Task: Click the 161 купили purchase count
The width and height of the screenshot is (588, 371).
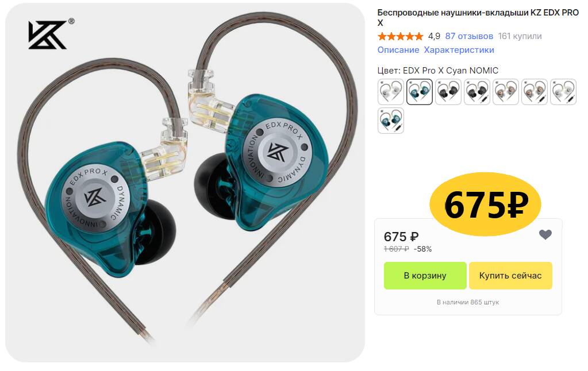Action: (520, 36)
